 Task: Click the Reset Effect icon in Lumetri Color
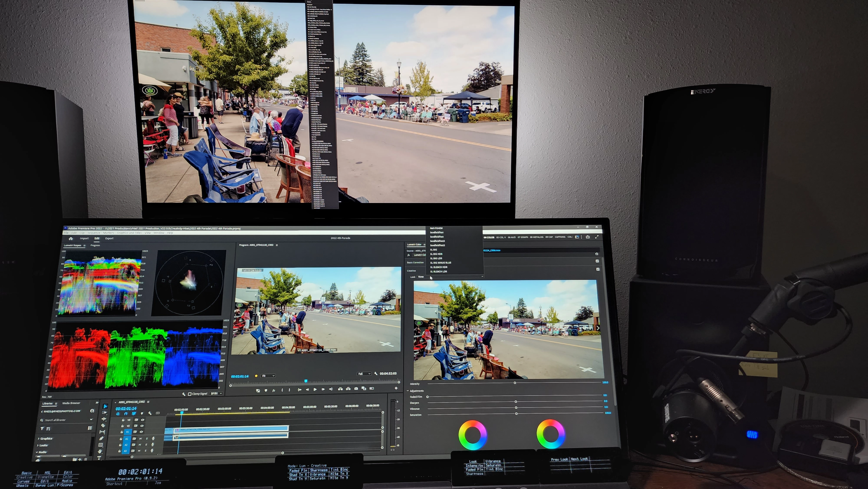click(596, 254)
